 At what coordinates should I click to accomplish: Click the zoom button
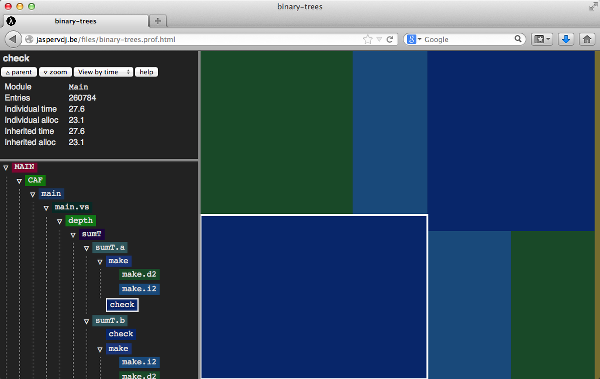click(x=55, y=72)
